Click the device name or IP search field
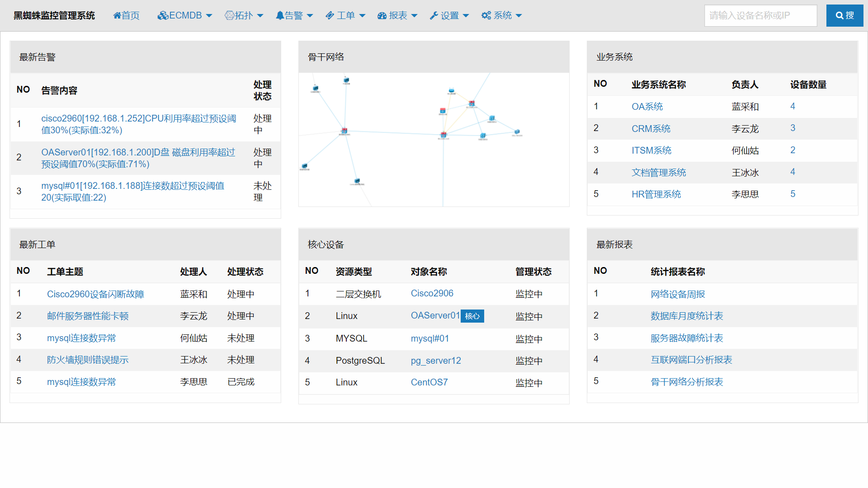868x488 pixels. click(x=760, y=15)
